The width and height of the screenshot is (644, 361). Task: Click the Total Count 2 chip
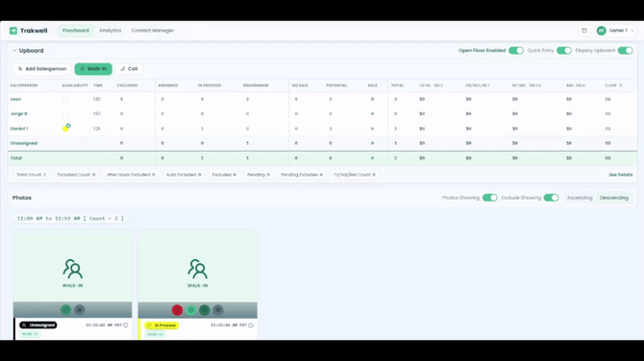tap(31, 175)
